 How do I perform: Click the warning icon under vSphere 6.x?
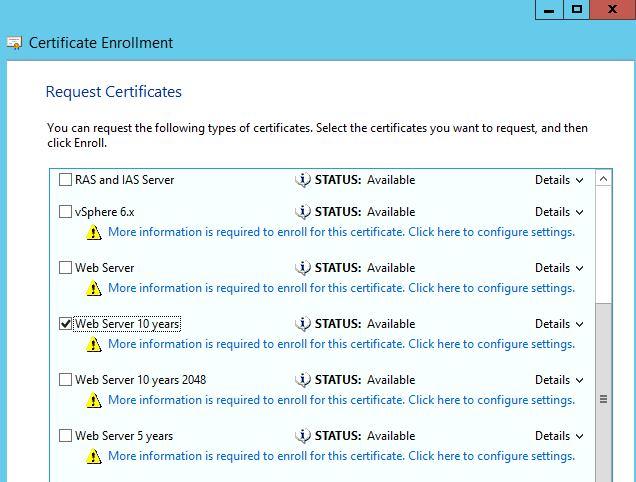(94, 232)
